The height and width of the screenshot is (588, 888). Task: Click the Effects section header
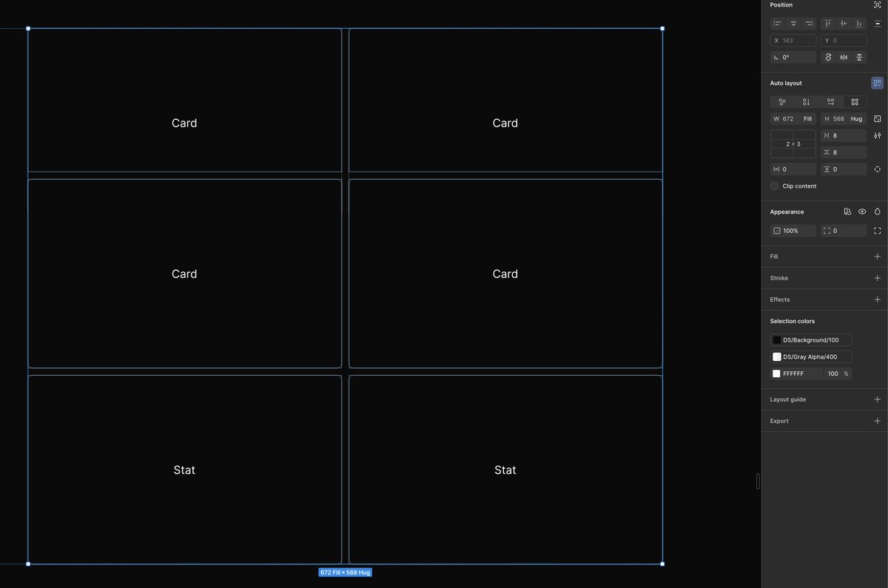pos(780,300)
